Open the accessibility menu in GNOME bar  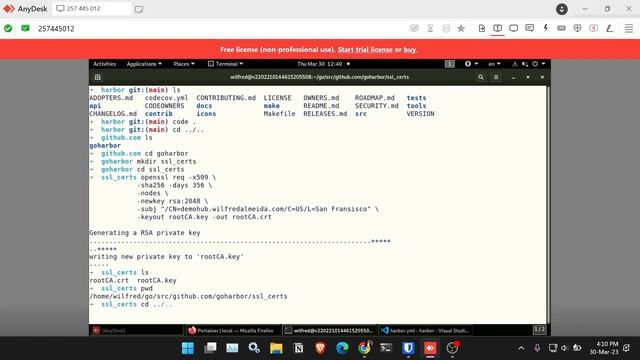[471, 64]
